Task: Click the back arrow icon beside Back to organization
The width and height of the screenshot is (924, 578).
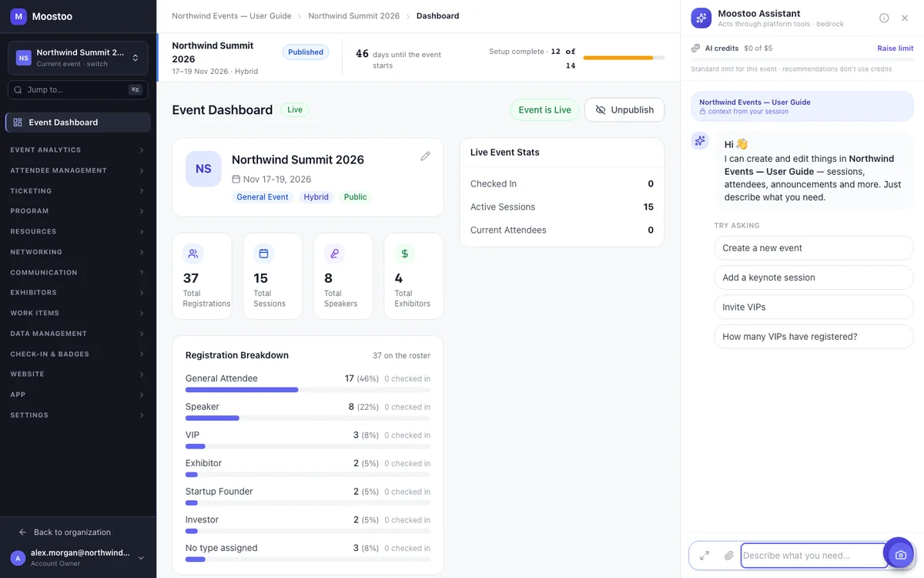Action: (x=22, y=532)
